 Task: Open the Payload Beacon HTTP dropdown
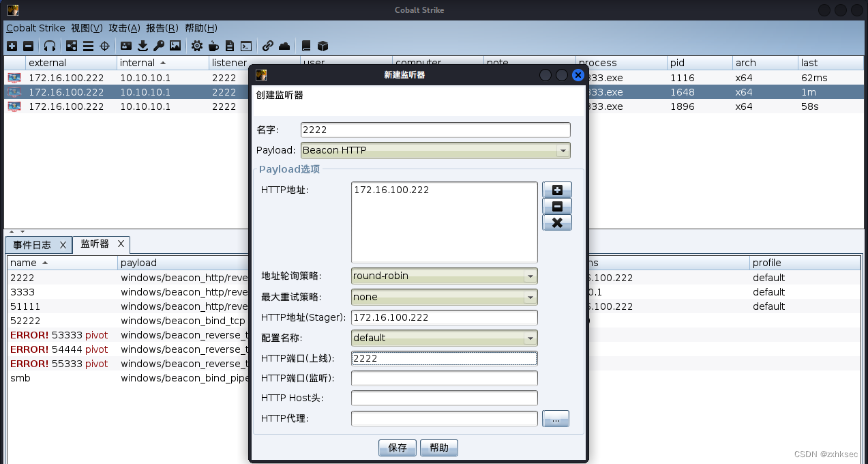(435, 150)
